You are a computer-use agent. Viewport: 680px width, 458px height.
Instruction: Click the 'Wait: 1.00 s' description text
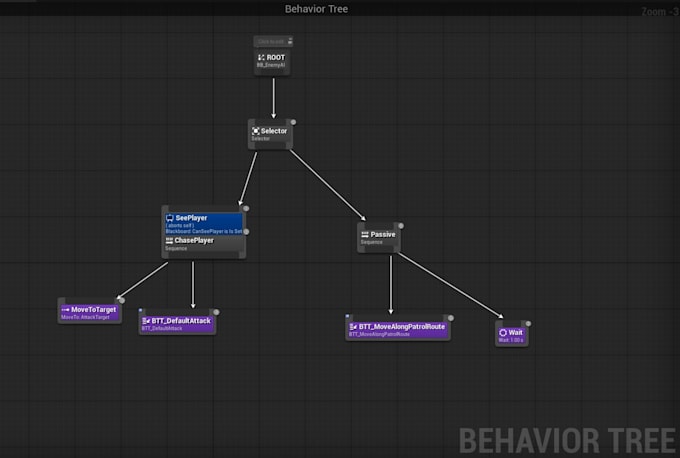point(511,340)
